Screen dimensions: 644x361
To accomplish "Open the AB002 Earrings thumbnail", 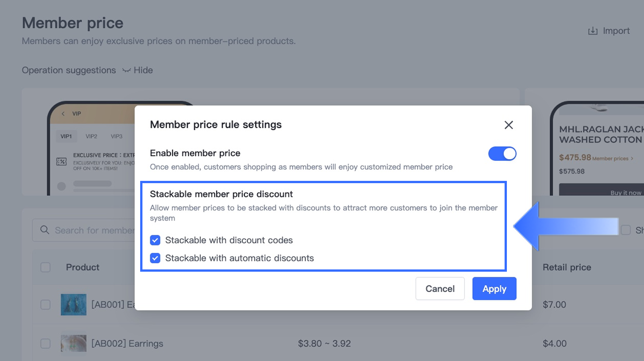I will coord(73,343).
